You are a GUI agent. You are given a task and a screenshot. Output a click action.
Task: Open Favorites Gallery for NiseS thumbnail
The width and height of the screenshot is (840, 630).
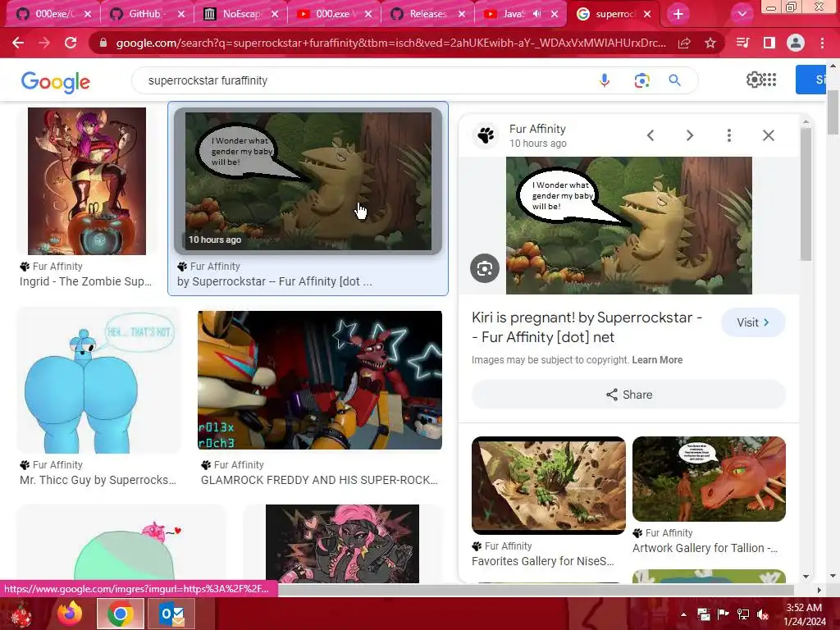tap(549, 486)
